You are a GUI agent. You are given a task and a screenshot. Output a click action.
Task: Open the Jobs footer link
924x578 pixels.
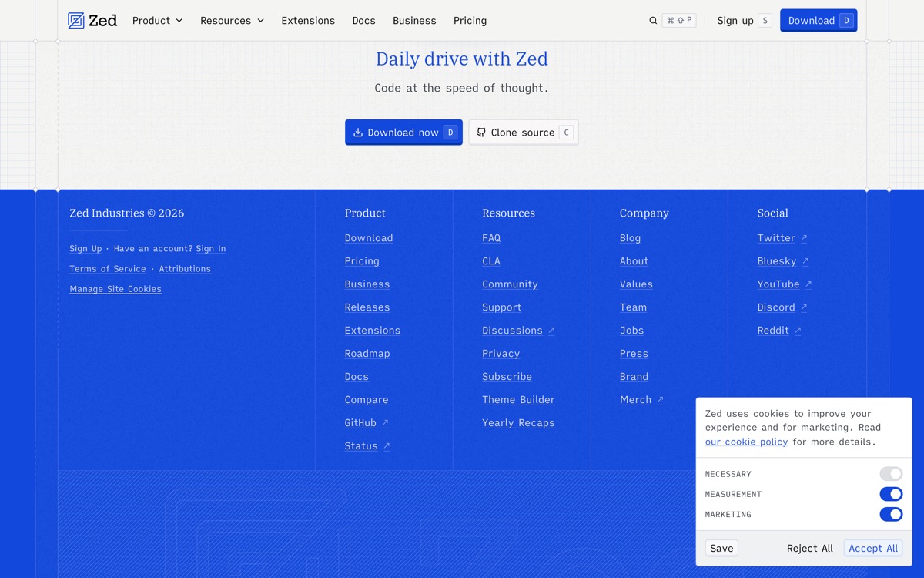coord(631,331)
